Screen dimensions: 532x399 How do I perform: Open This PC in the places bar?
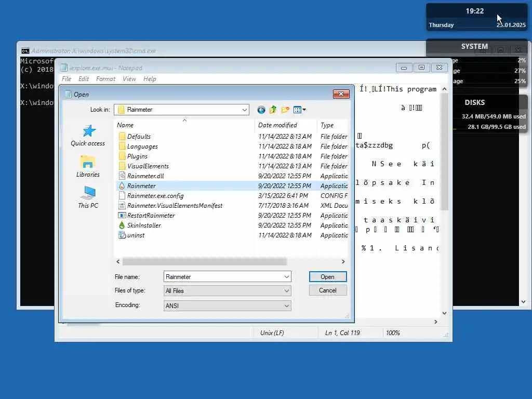point(88,197)
